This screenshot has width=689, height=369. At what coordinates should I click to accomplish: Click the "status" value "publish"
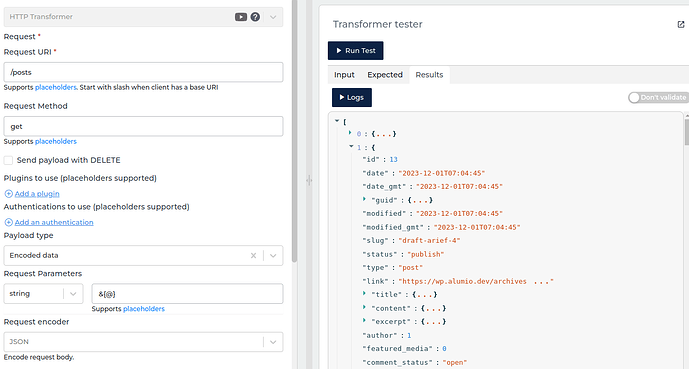(x=425, y=254)
